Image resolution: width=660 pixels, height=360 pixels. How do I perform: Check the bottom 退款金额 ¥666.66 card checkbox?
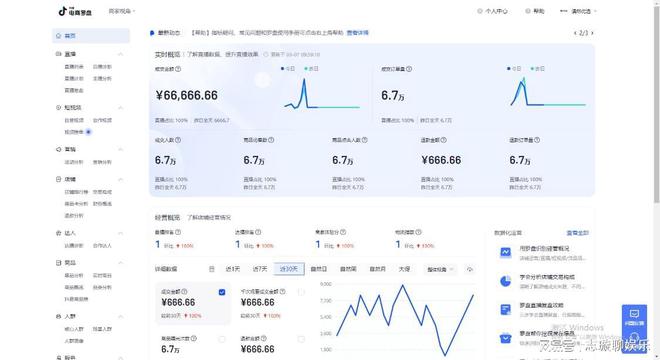[x=301, y=339]
